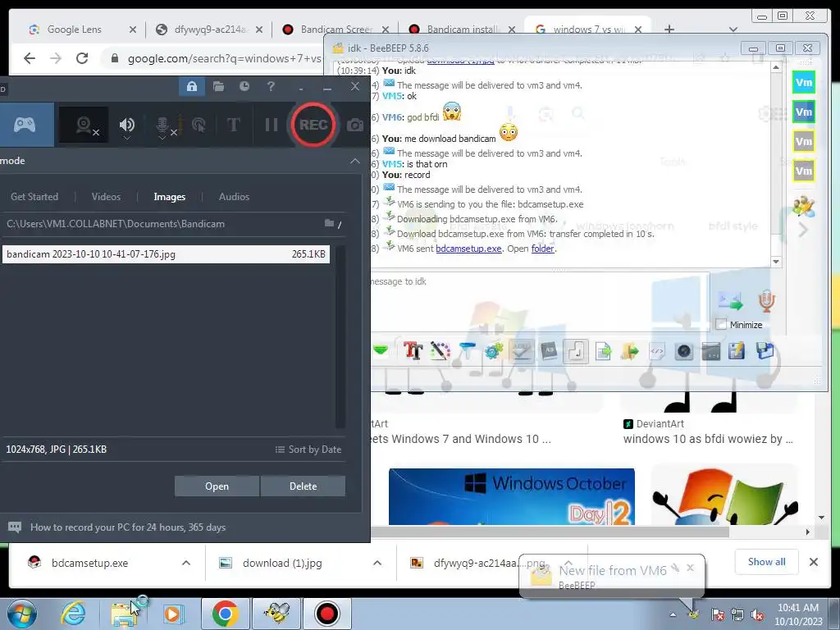This screenshot has width=840, height=630.
Task: Send a folder with folder-arrow icon in BeeBEEP
Action: tap(630, 351)
